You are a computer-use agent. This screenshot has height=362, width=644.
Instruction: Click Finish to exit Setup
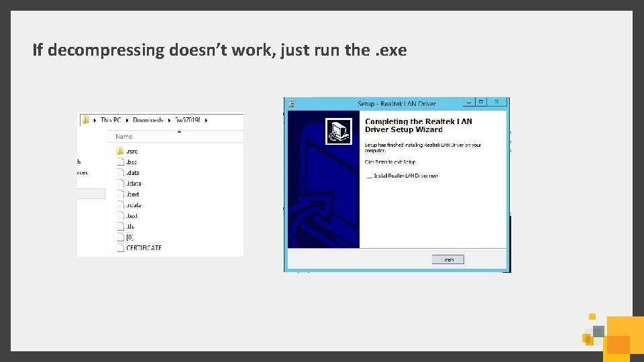pos(447,259)
